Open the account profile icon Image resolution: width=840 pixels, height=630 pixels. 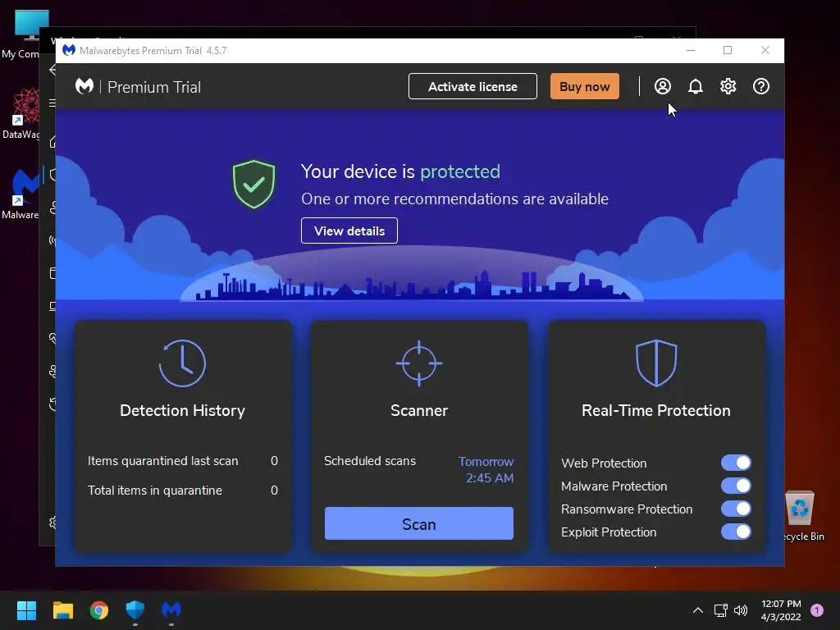point(662,86)
